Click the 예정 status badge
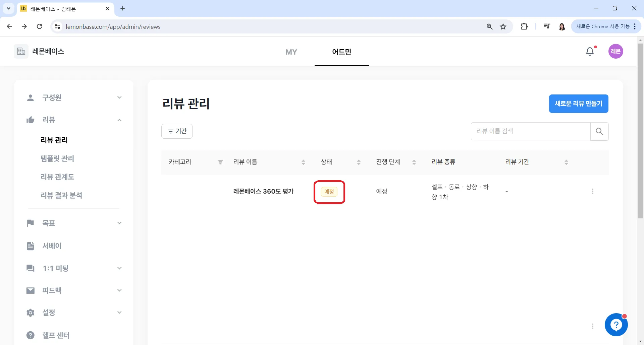This screenshot has height=345, width=644. [329, 192]
